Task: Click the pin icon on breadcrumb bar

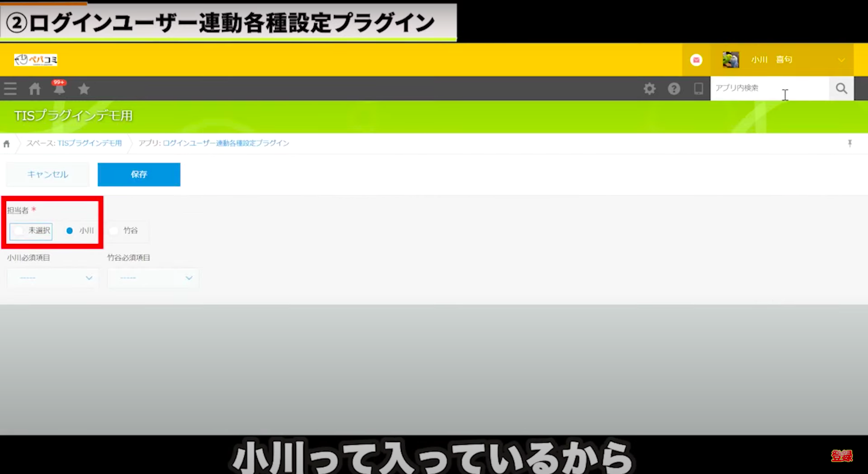Action: pos(850,143)
